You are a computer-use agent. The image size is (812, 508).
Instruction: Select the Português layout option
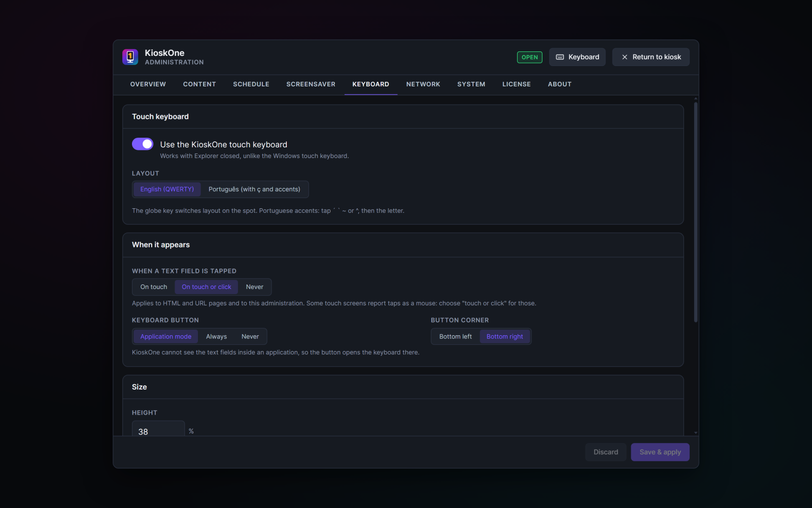point(254,189)
